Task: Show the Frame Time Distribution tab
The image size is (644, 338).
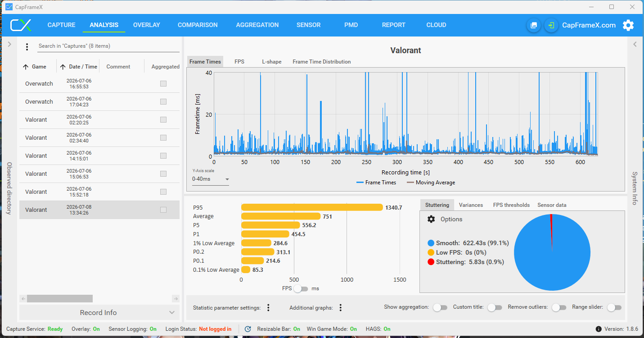Action: click(x=322, y=62)
